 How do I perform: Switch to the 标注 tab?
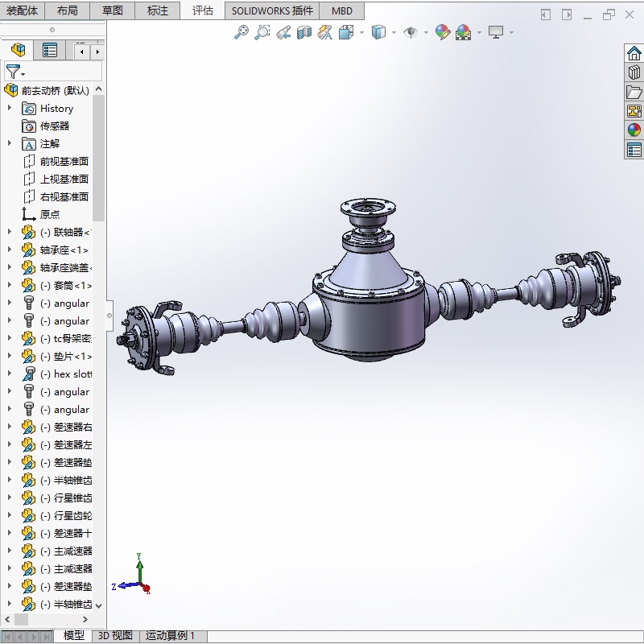pyautogui.click(x=158, y=10)
